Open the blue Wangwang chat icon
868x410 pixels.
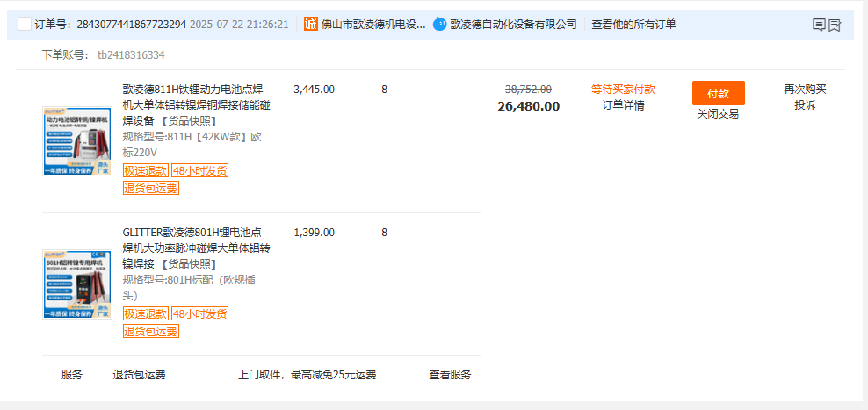click(x=439, y=24)
